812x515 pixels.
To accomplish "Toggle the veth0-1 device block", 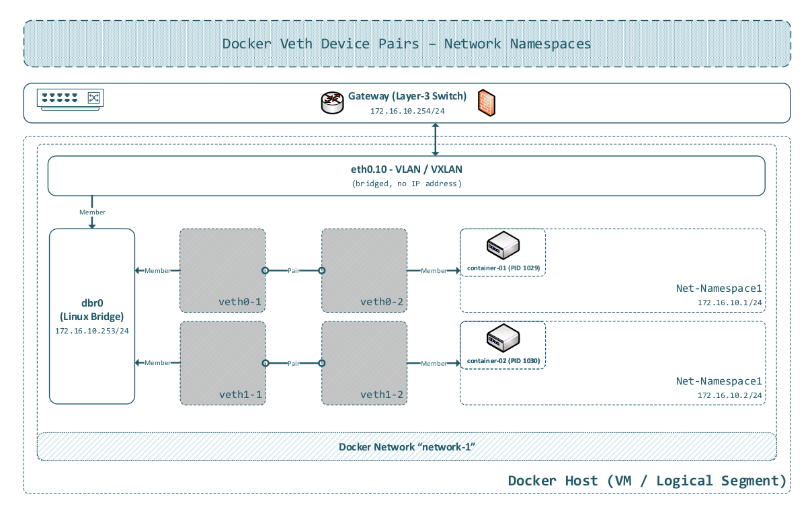I will [x=222, y=271].
